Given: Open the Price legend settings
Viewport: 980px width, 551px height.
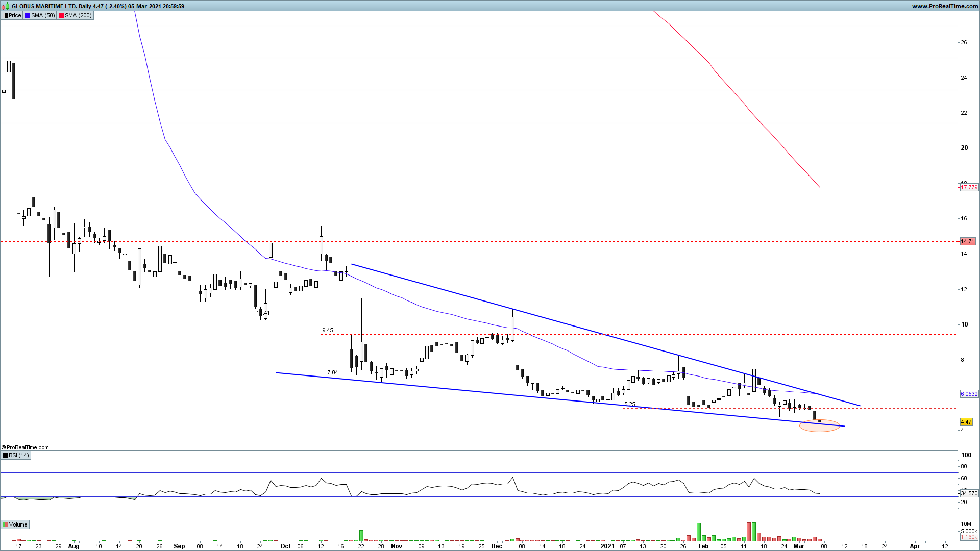Looking at the screenshot, I should (15, 15).
